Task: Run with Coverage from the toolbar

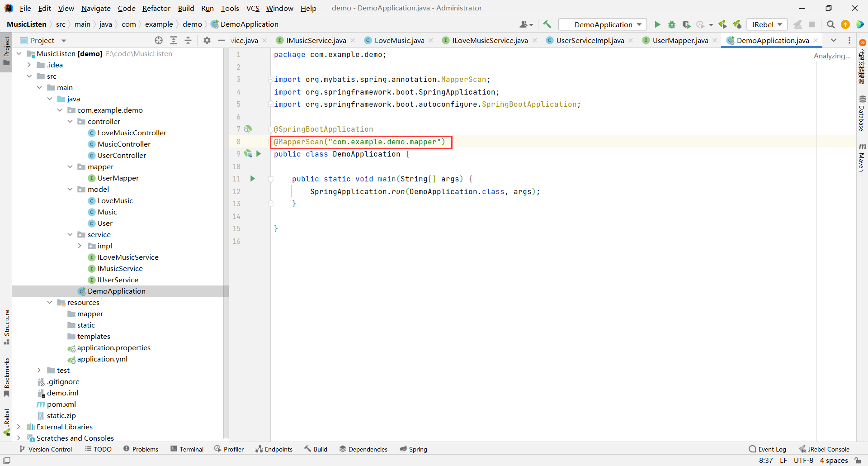Action: point(686,24)
